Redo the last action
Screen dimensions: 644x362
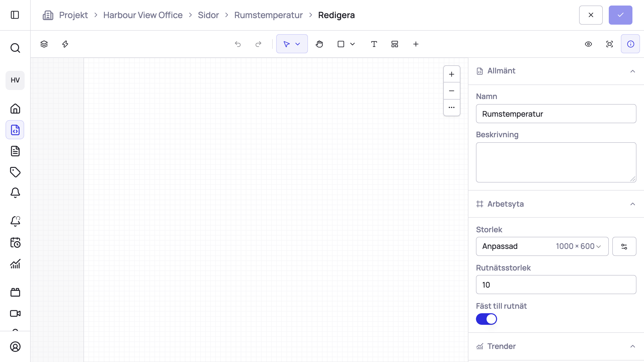[258, 44]
